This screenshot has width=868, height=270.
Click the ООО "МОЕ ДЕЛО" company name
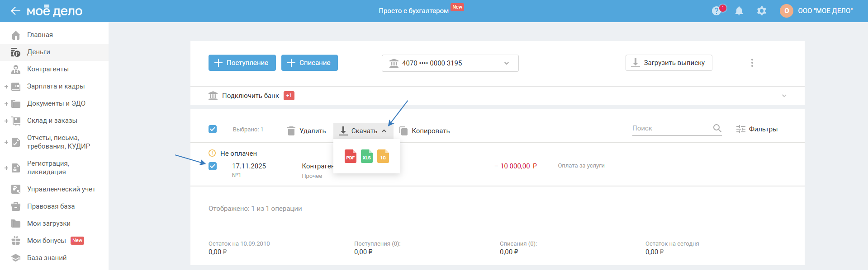point(825,11)
